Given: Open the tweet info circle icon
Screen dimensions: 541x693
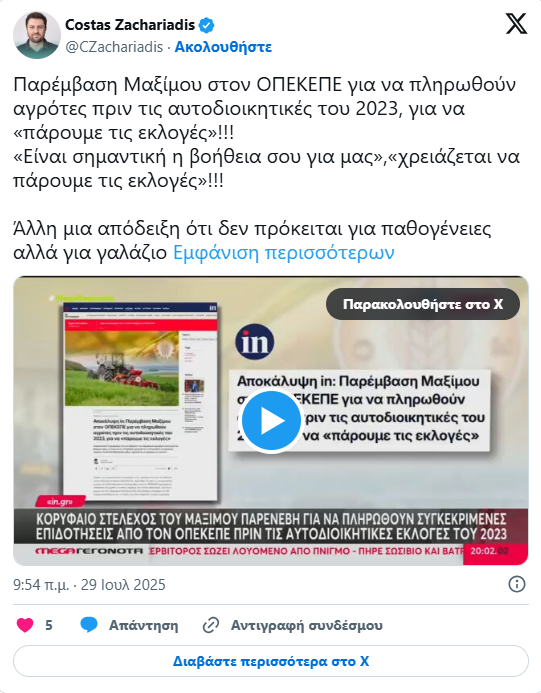Looking at the screenshot, I should click(517, 584).
